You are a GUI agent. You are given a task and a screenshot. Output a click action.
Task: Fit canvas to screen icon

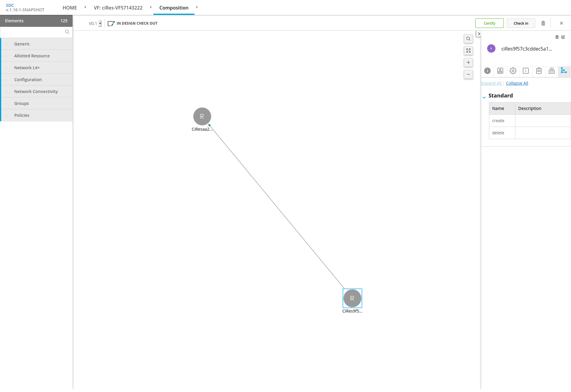pos(468,51)
